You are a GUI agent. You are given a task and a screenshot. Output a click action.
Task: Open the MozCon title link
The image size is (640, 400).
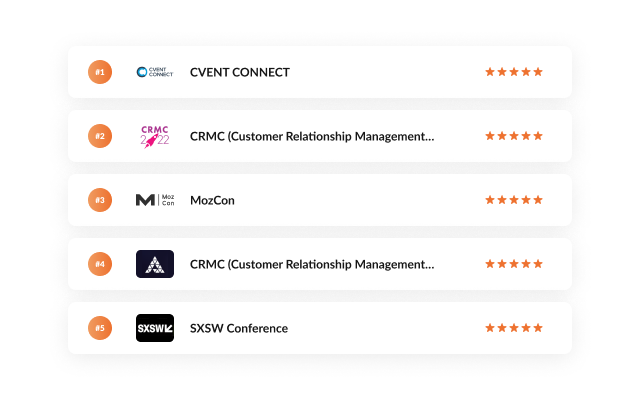pos(212,200)
